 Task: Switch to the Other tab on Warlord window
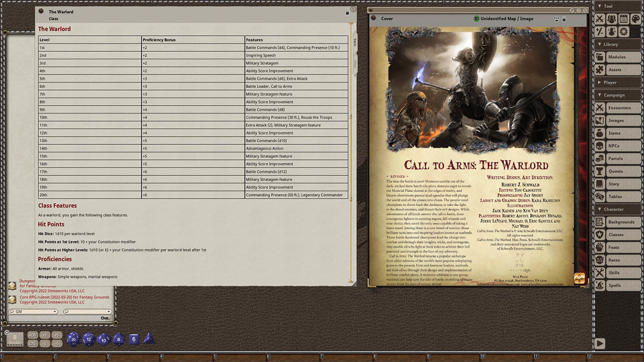(x=355, y=63)
